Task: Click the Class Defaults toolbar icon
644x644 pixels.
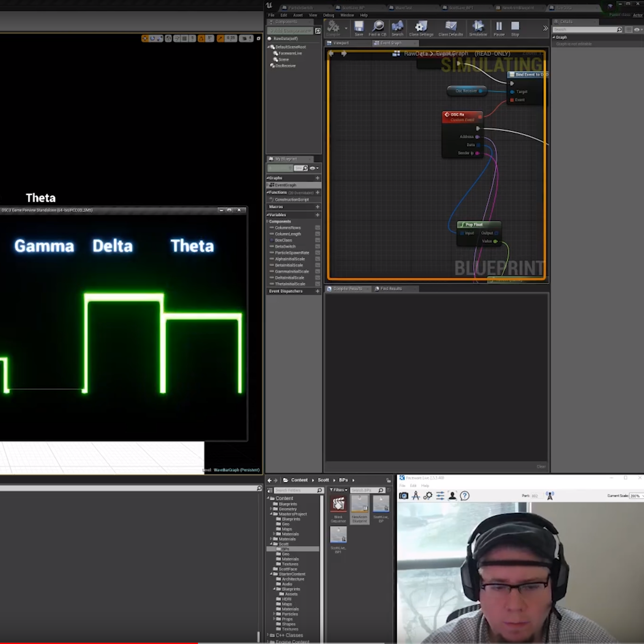Action: (450, 28)
